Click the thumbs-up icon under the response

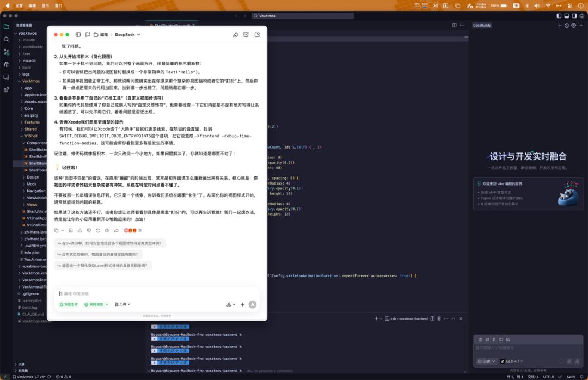(x=80, y=230)
